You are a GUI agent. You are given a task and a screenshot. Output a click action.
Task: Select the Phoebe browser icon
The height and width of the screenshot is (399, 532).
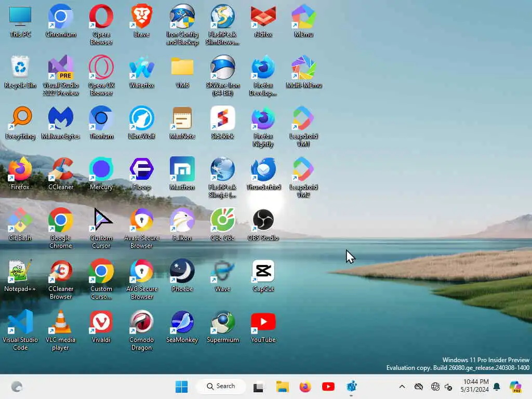[x=182, y=275]
